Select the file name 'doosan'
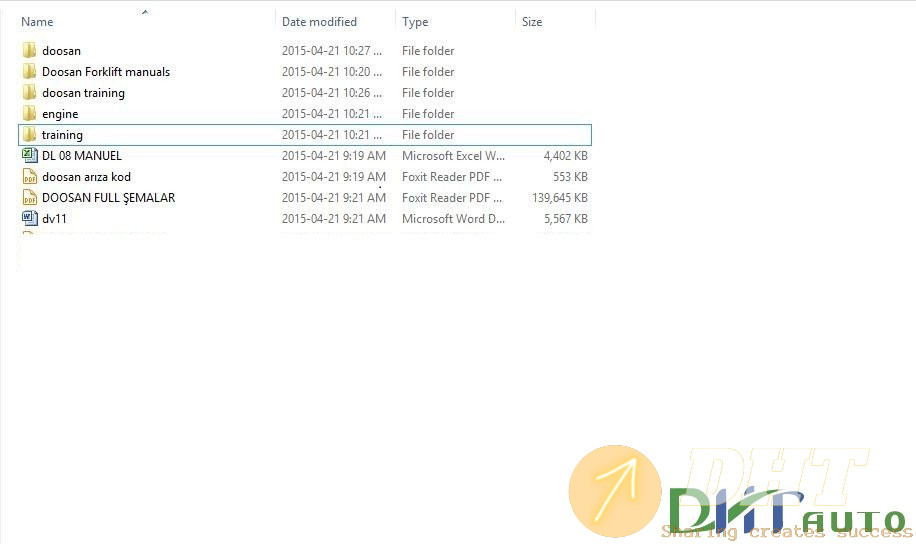This screenshot has width=916, height=544. click(x=61, y=51)
